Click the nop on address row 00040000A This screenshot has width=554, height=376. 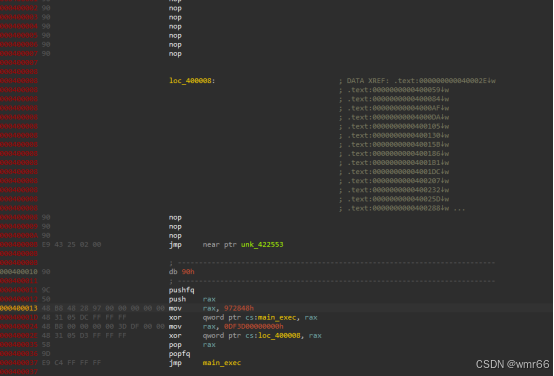[x=175, y=236]
